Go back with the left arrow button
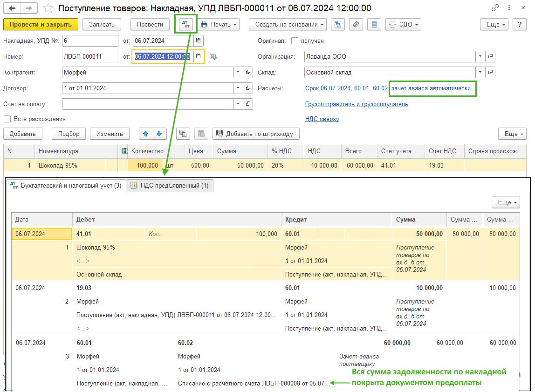Image resolution: width=535 pixels, height=392 pixels. (x=12, y=8)
